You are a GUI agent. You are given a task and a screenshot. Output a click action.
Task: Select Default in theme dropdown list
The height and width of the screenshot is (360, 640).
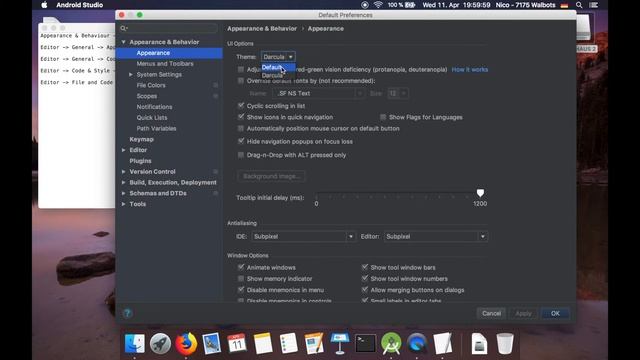click(x=278, y=67)
